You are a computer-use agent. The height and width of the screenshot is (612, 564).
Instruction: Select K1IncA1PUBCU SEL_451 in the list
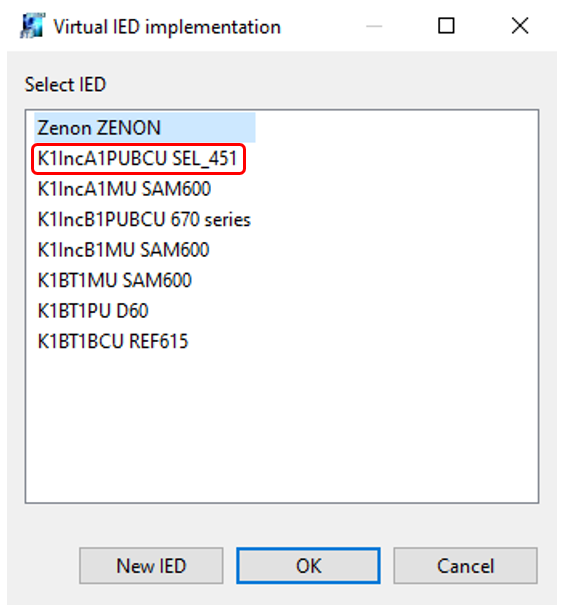(x=138, y=158)
